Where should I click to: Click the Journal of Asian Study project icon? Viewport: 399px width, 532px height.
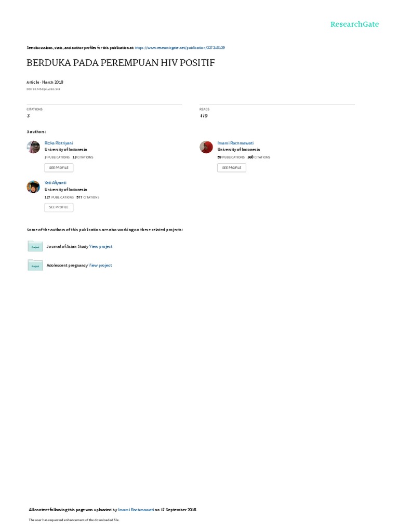pos(35,246)
